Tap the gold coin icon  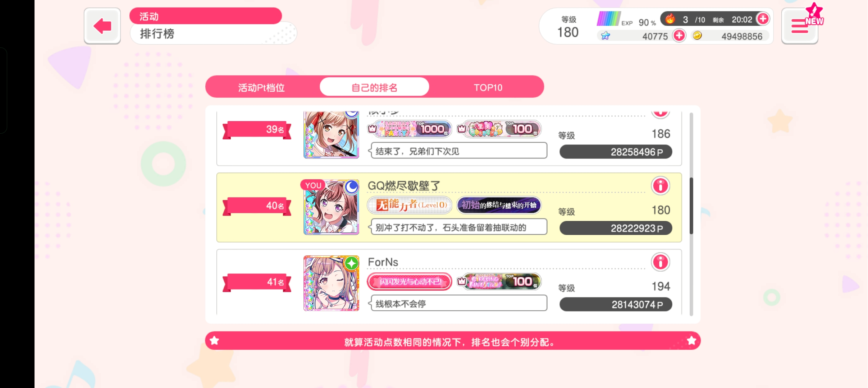coord(697,35)
